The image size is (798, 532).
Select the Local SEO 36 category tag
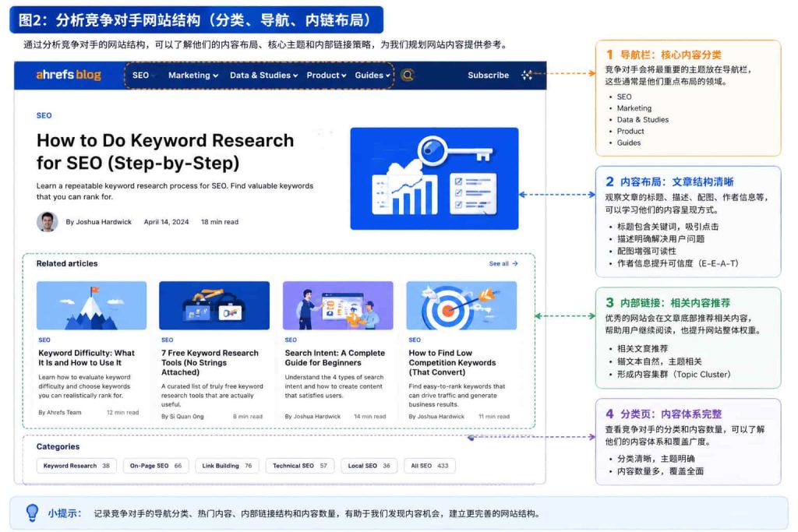coord(369,465)
